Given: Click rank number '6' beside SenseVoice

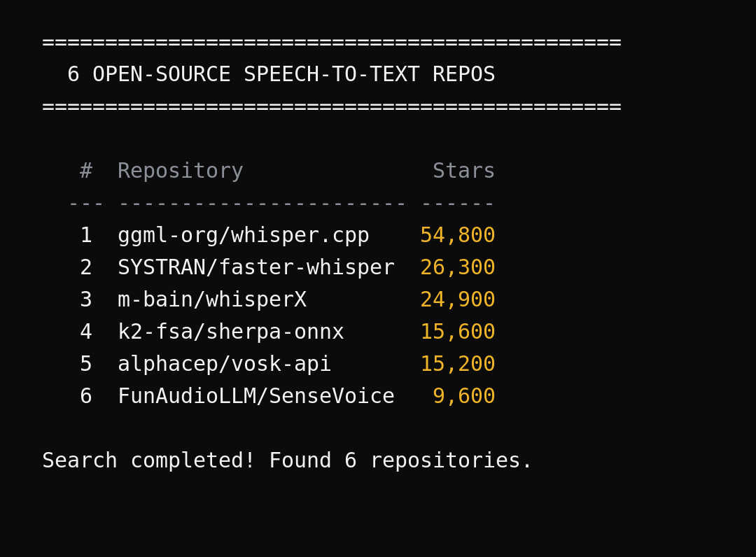Looking at the screenshot, I should (86, 395).
